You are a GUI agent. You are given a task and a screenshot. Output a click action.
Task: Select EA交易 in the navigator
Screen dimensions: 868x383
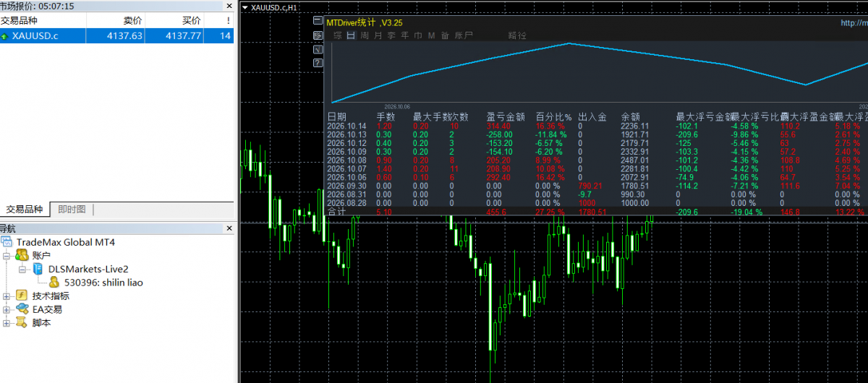click(x=47, y=309)
